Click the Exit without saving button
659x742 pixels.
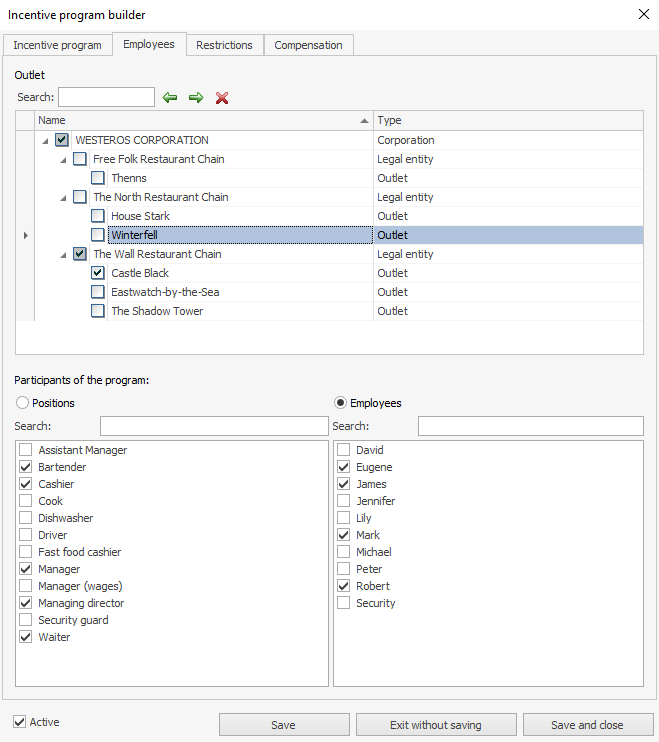436,725
